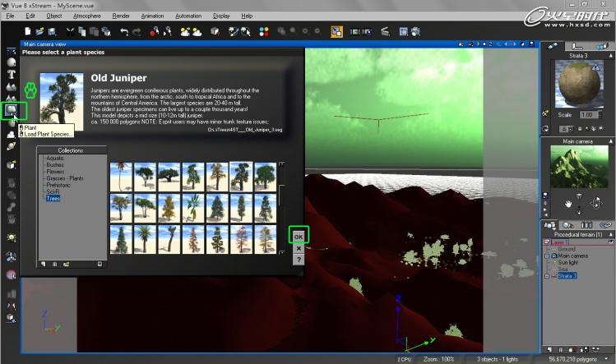Click the plant list vertical scrollbar
Image resolution: width=616 pixels, height=364 pixels.
click(x=281, y=208)
